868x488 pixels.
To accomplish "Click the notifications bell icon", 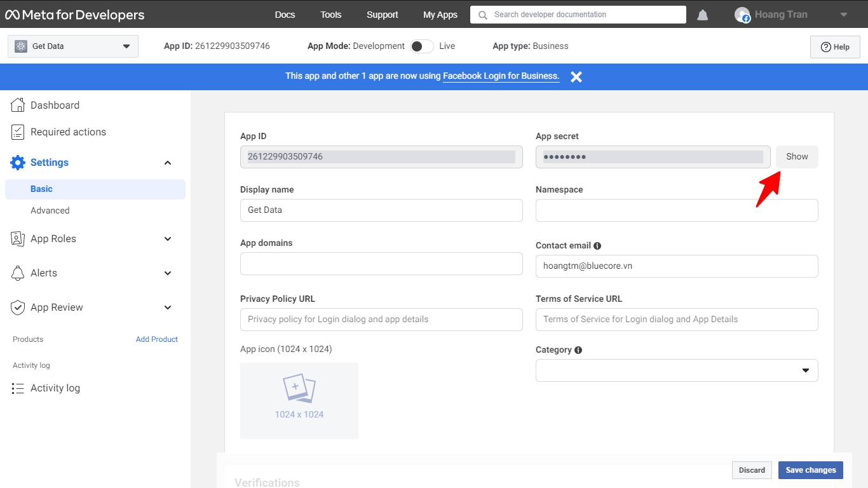I will [x=702, y=15].
